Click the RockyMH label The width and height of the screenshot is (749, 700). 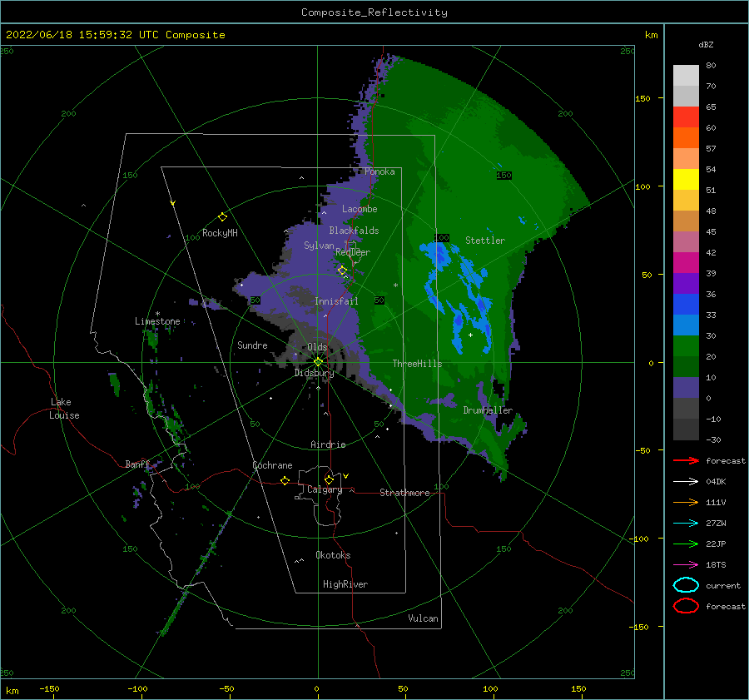pyautogui.click(x=220, y=233)
